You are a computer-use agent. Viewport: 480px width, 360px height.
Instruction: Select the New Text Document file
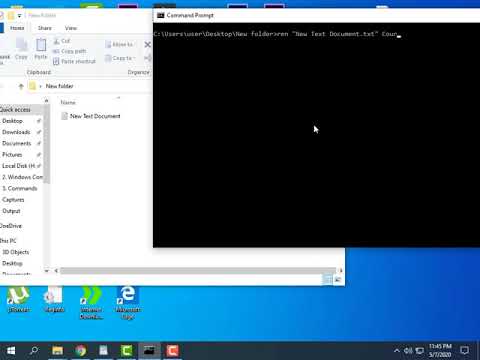[91, 116]
